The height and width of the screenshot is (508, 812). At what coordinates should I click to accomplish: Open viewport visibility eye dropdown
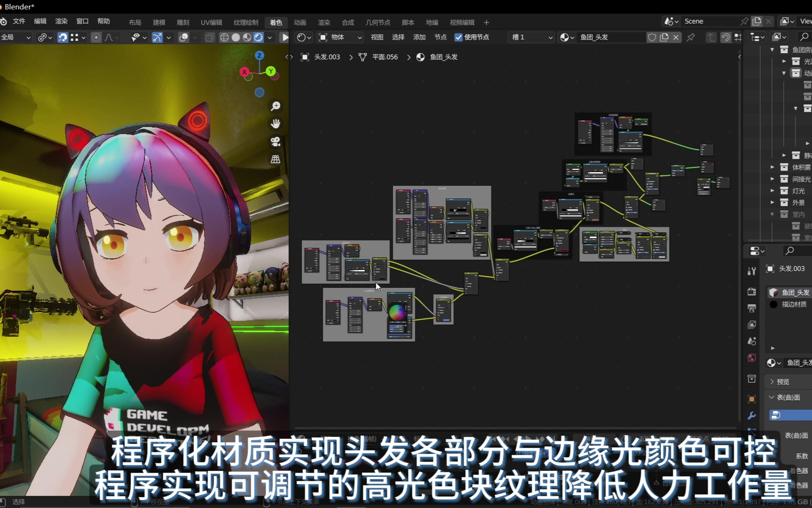[139, 37]
